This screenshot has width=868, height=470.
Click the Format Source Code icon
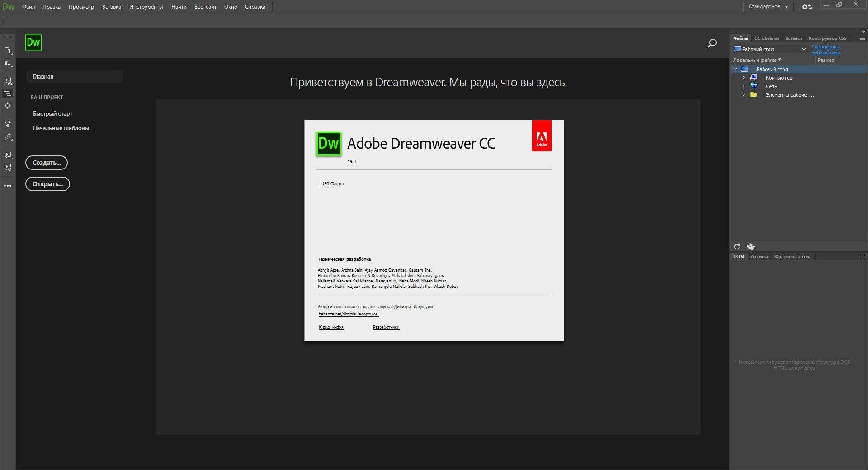(x=8, y=137)
